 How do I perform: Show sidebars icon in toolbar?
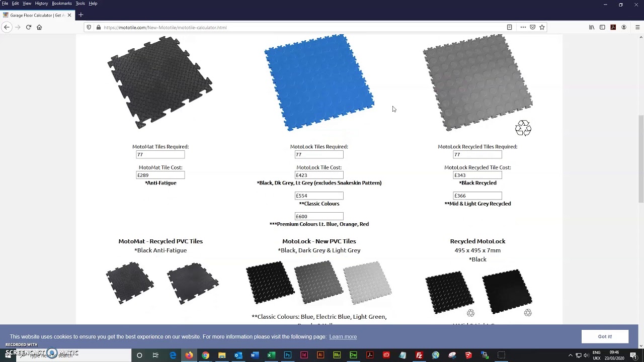(x=602, y=27)
